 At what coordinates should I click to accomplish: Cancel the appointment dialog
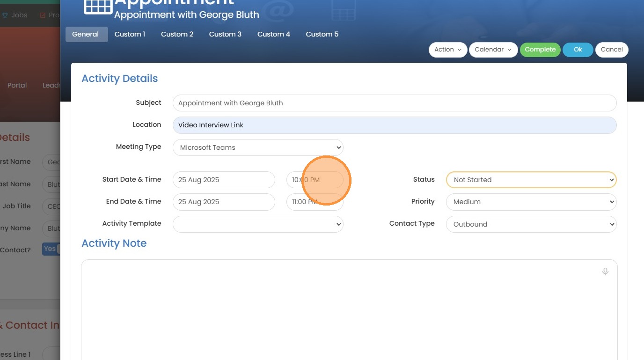pos(612,50)
